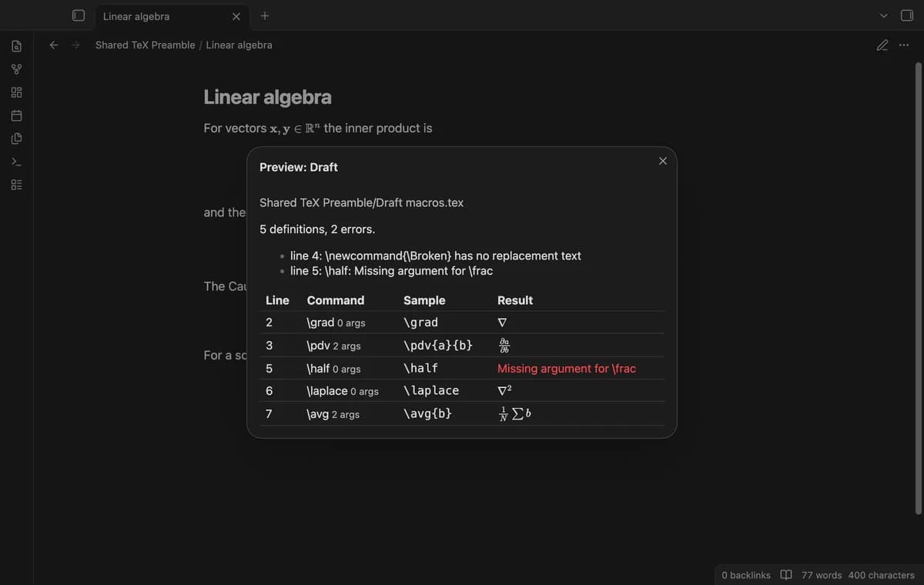Close the Linear algebra tab
Screen dimensions: 924x585
[236, 16]
